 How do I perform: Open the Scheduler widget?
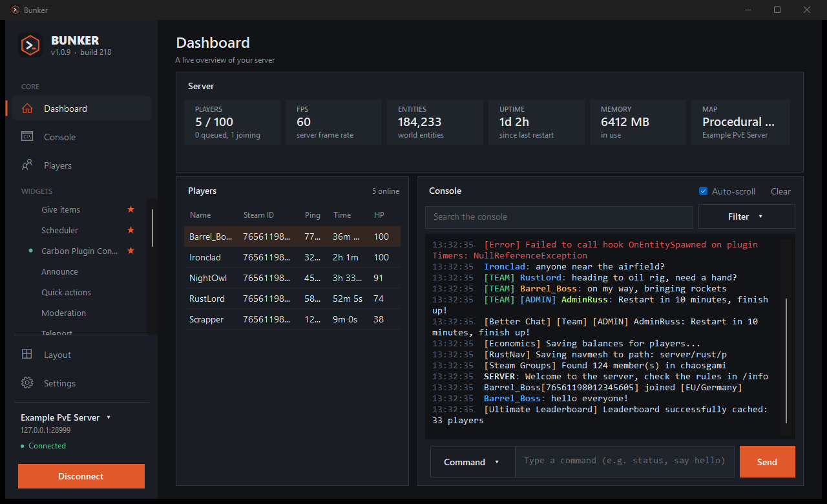click(x=59, y=230)
